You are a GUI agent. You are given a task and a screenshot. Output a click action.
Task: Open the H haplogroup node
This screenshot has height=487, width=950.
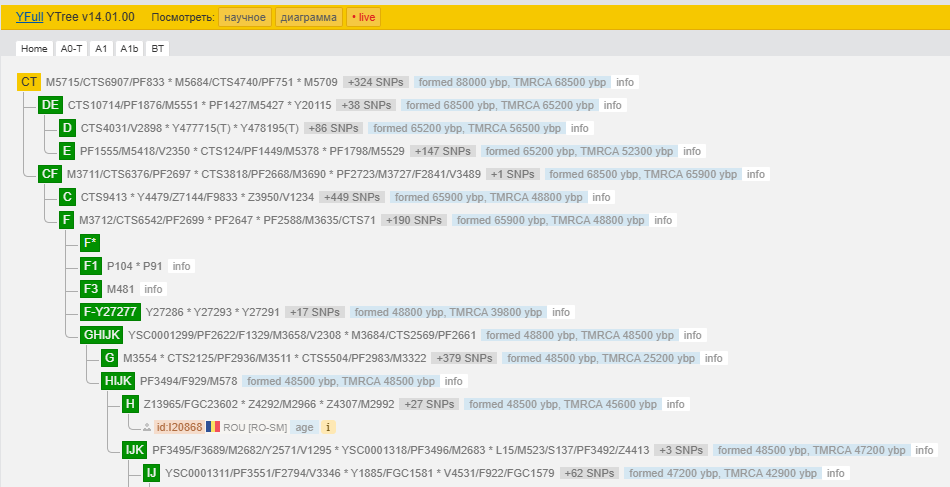point(130,405)
